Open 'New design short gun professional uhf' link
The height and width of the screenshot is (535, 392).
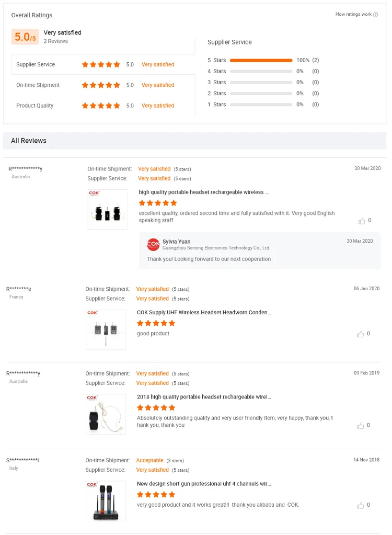point(204,484)
